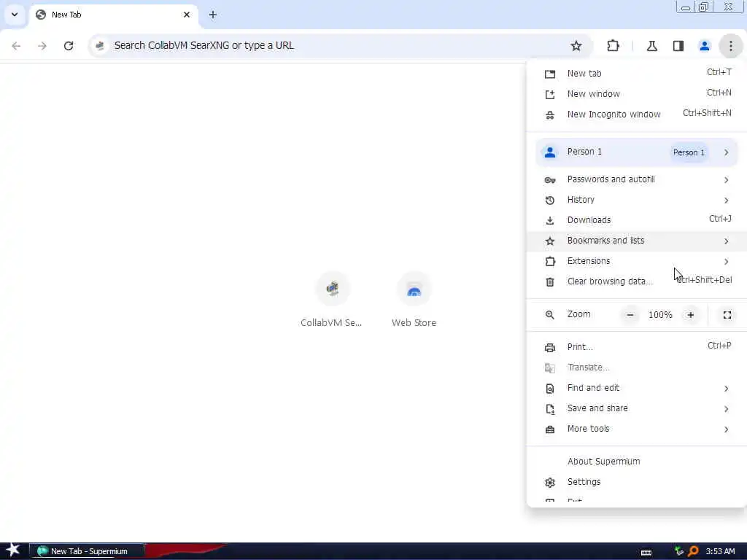Open the experiments flask icon
The height and width of the screenshot is (560, 747).
(x=651, y=46)
